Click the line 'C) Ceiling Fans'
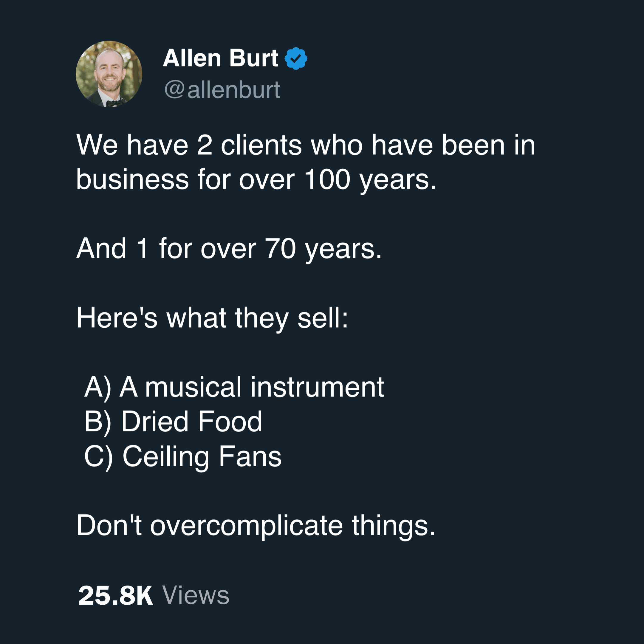 point(183,457)
